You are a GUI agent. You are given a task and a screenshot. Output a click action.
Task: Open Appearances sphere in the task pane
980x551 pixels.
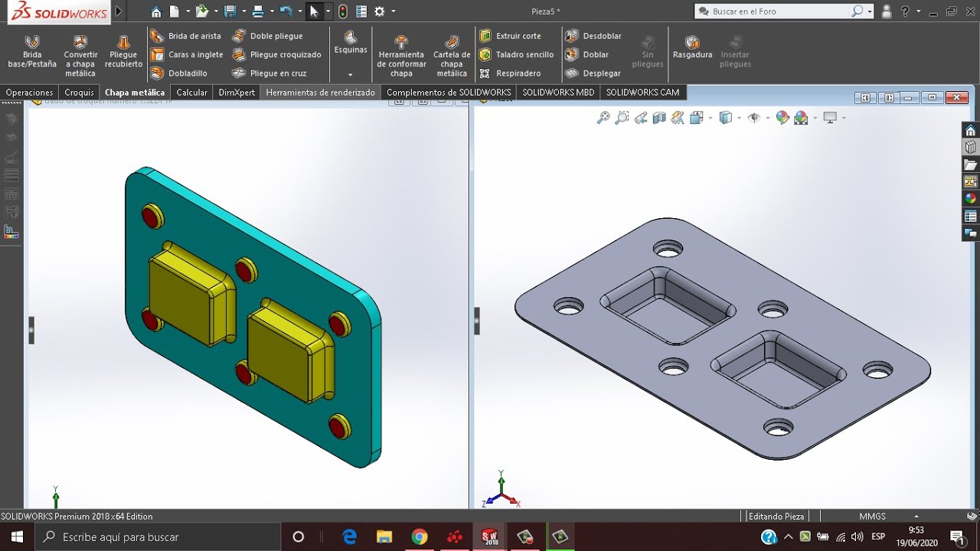971,199
